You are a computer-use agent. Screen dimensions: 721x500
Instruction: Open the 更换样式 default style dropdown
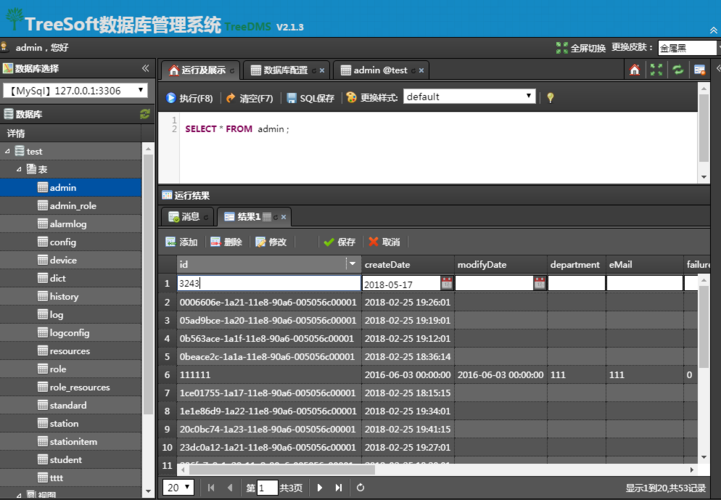(469, 97)
